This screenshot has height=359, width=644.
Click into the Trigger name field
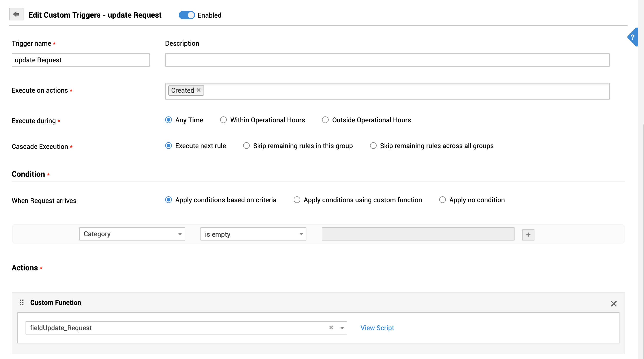click(x=81, y=60)
